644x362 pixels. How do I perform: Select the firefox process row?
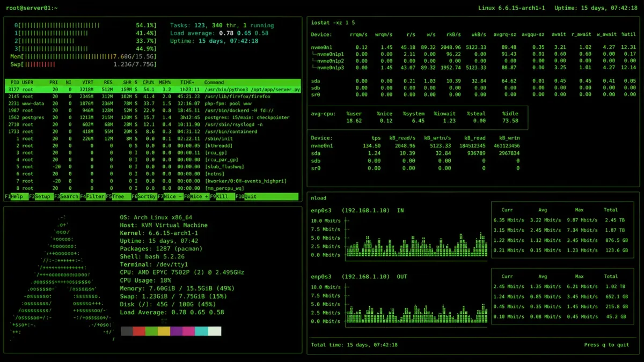(153, 96)
